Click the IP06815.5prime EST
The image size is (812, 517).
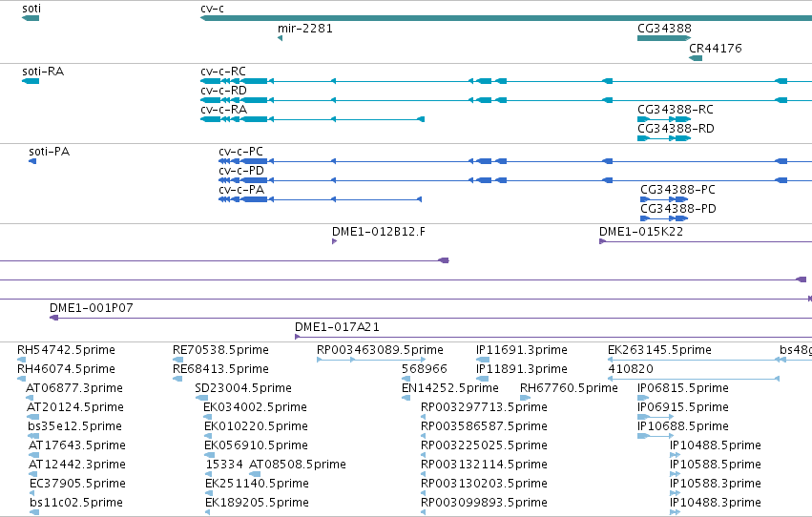[x=643, y=398]
